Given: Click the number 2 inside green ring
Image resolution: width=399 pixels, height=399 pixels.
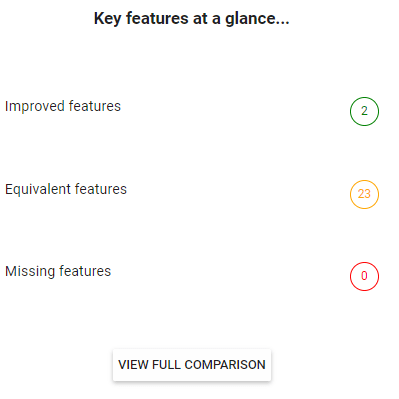Looking at the screenshot, I should coord(364,111).
